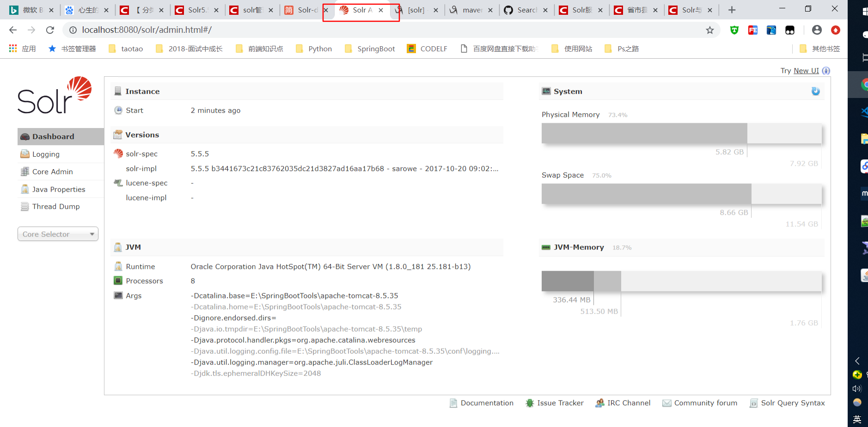Click the blue window-shaped extension icon
The width and height of the screenshot is (868, 427).
pos(771,30)
